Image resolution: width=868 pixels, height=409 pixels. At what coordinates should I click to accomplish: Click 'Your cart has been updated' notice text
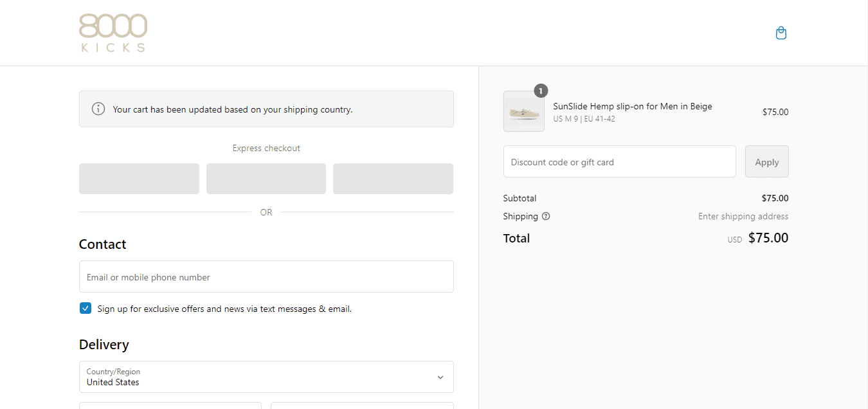tap(233, 109)
